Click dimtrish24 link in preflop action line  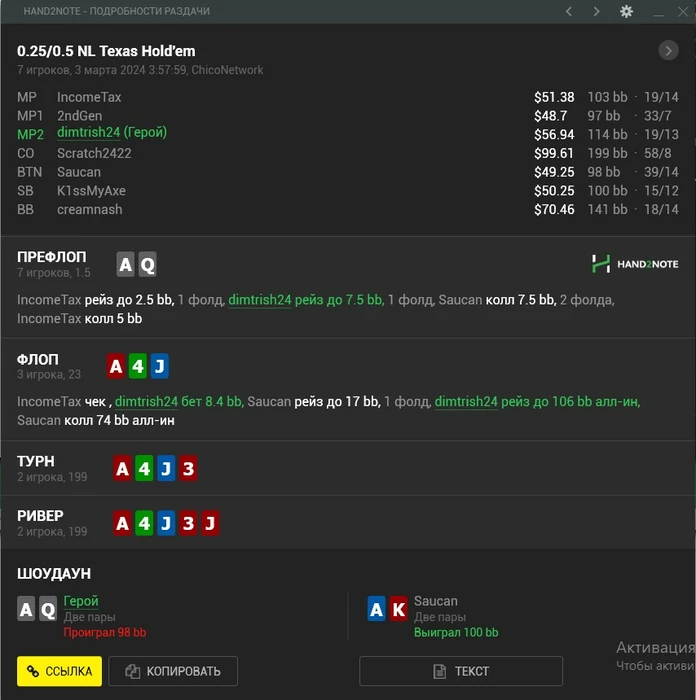pyautogui.click(x=260, y=300)
